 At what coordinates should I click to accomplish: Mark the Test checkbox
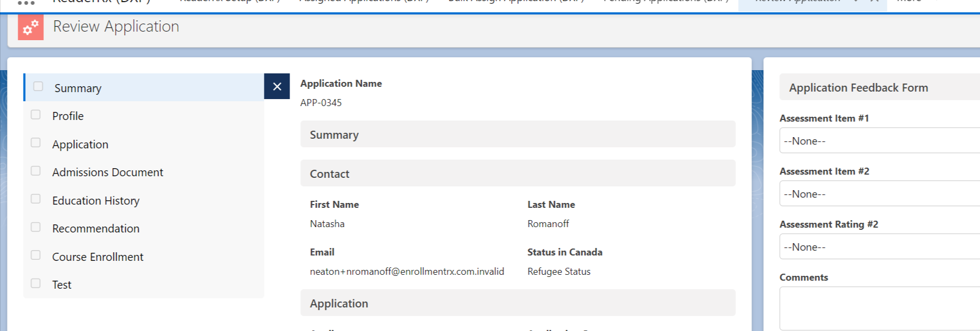pos(36,283)
